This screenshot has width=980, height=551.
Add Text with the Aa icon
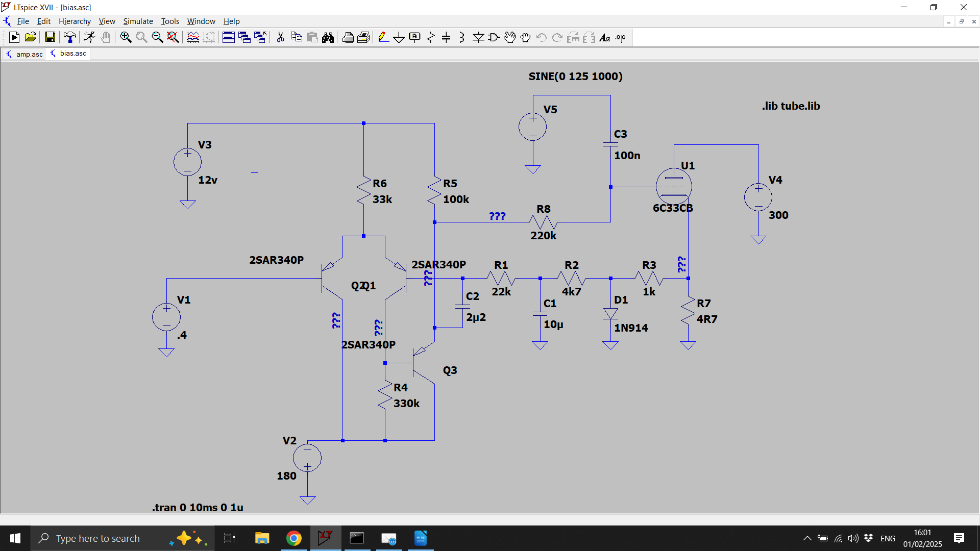pyautogui.click(x=605, y=37)
